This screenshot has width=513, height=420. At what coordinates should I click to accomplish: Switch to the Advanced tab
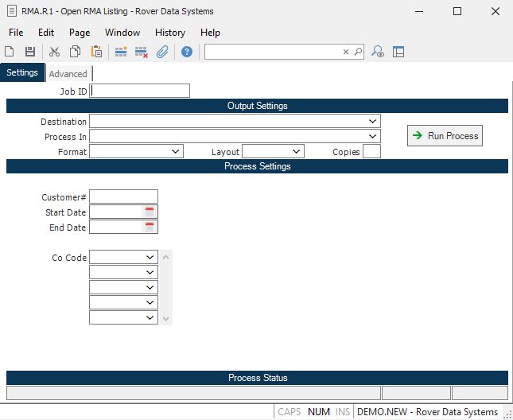tap(68, 74)
